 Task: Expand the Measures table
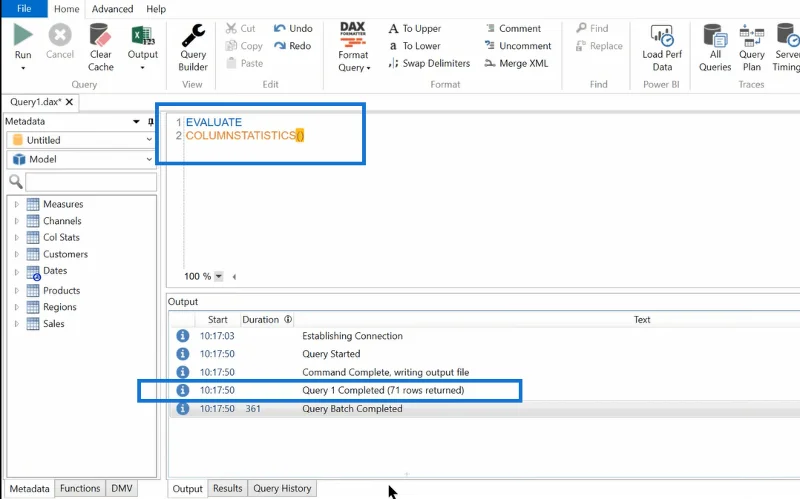(x=16, y=204)
